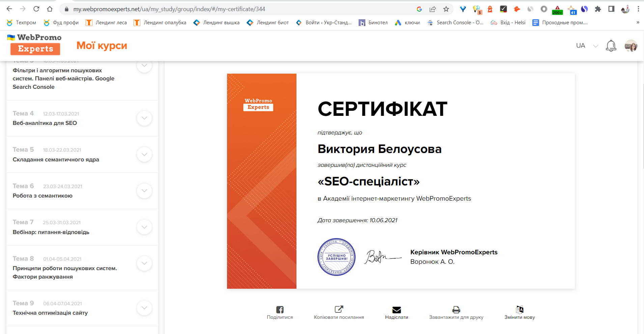The image size is (644, 334).
Task: Open the Техпром bookmark
Action: pyautogui.click(x=21, y=23)
